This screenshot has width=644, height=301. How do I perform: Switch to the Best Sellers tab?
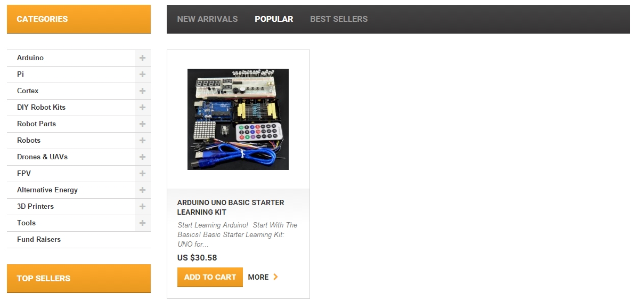pos(339,19)
